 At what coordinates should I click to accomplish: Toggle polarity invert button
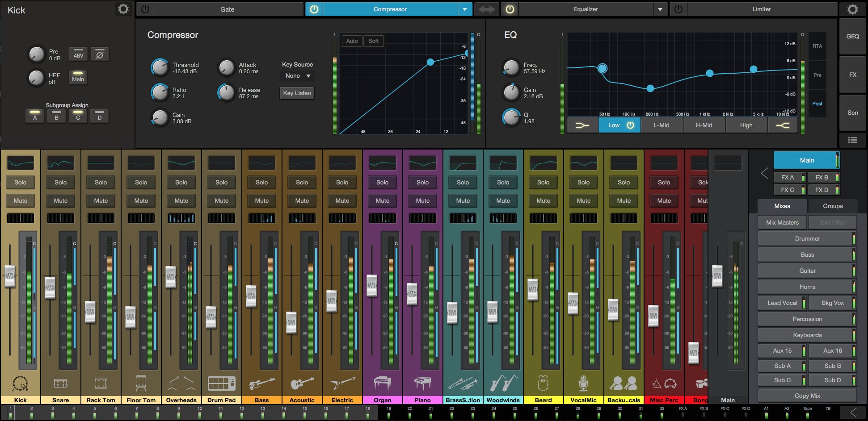pos(100,54)
